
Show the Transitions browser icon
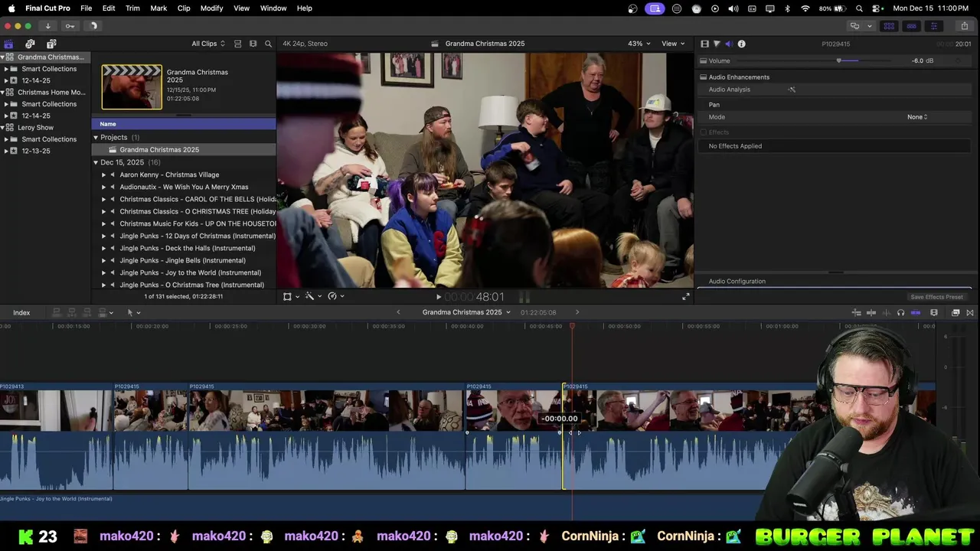click(970, 312)
